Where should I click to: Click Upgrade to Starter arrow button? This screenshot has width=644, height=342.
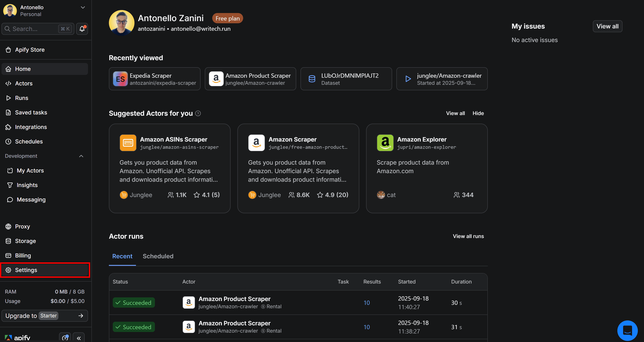click(x=81, y=316)
